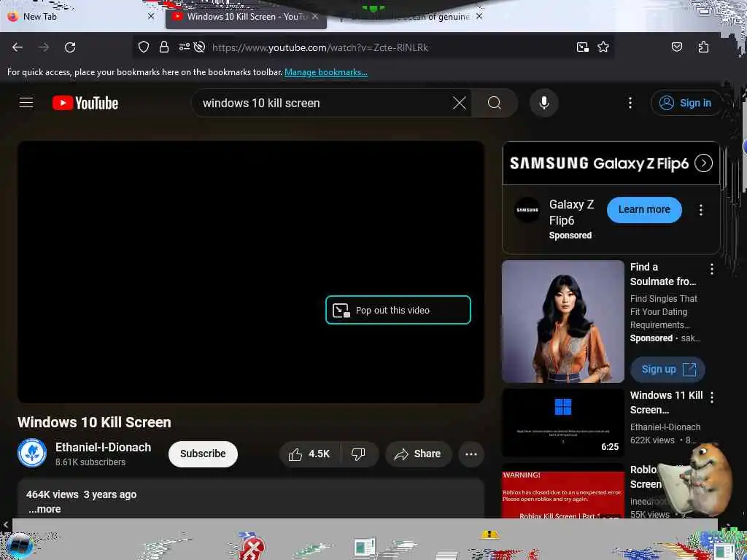747x560 pixels.
Task: Go to YouTube home via the logo
Action: pyautogui.click(x=85, y=103)
